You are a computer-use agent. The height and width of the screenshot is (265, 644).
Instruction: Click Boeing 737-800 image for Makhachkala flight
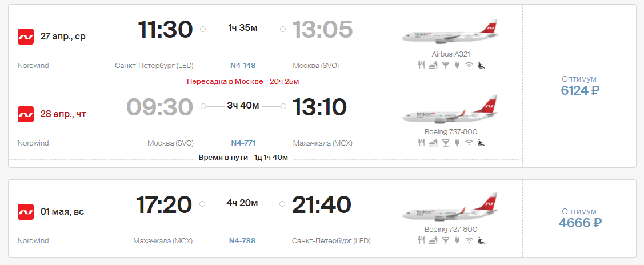450,110
